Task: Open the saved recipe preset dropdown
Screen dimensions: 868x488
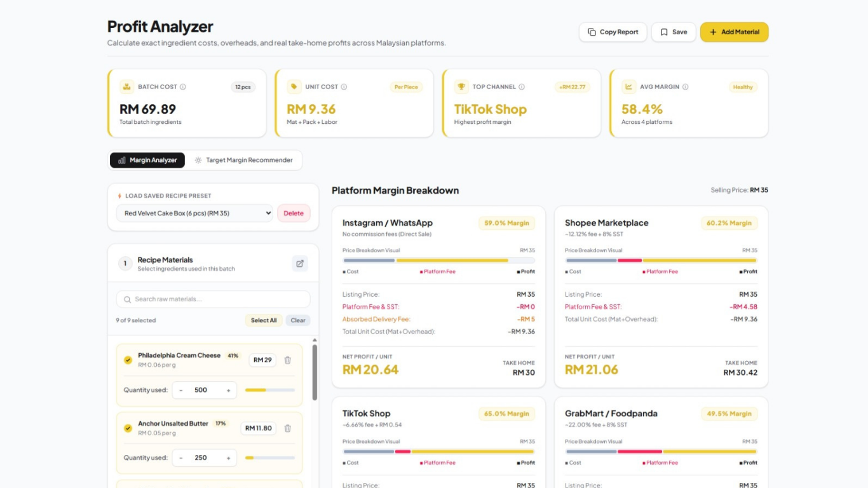Action: tap(194, 213)
